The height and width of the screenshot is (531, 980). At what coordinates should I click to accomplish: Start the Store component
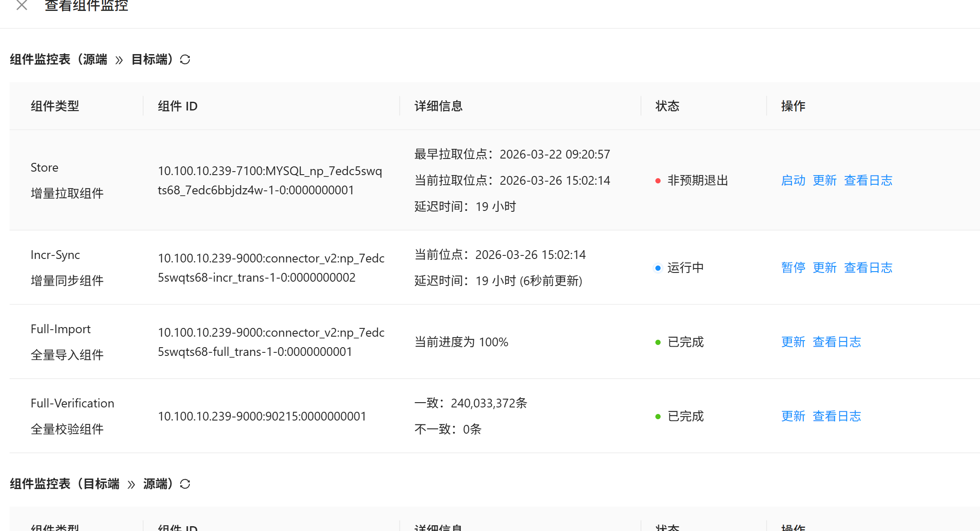[793, 180]
